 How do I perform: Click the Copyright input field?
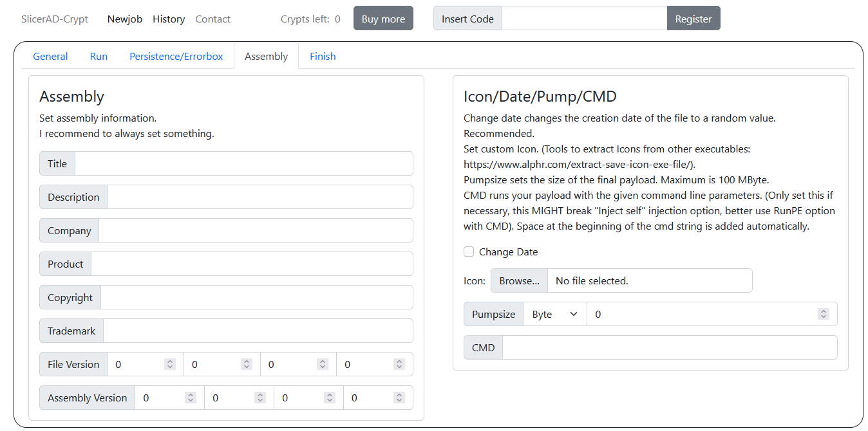[x=257, y=297]
